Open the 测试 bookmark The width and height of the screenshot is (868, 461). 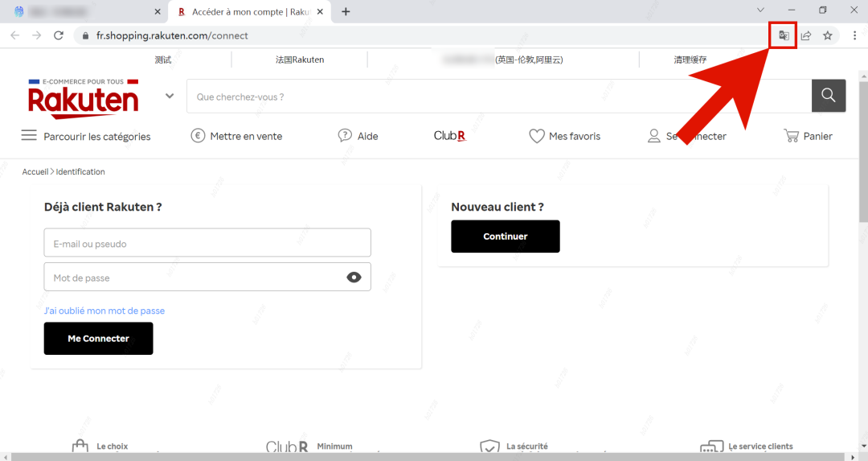[x=162, y=60]
